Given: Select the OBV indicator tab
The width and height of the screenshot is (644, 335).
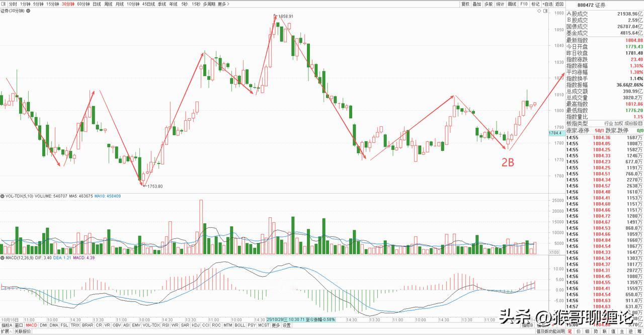Looking at the screenshot, I should pyautogui.click(x=117, y=325).
